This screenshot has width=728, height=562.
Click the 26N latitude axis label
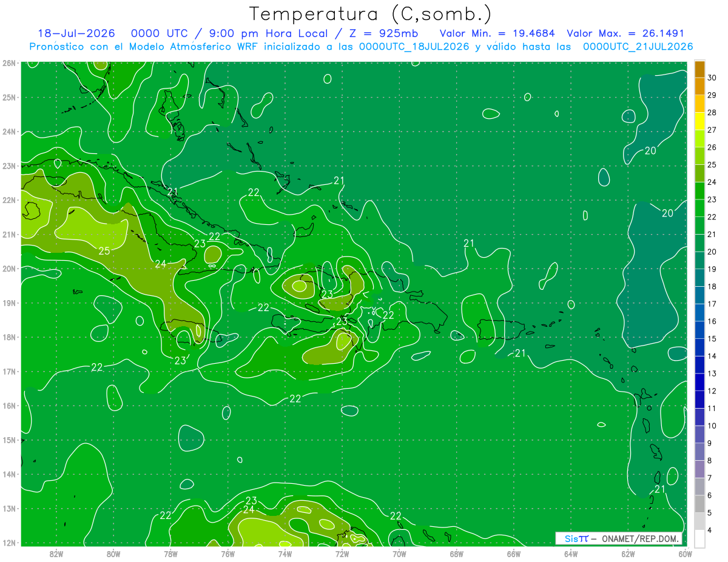(9, 62)
